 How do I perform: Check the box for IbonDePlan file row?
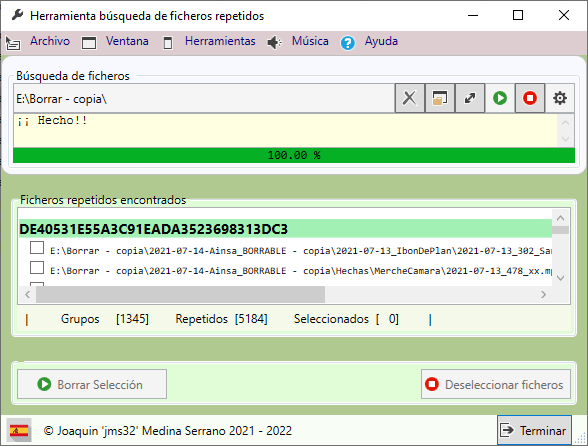point(37,248)
